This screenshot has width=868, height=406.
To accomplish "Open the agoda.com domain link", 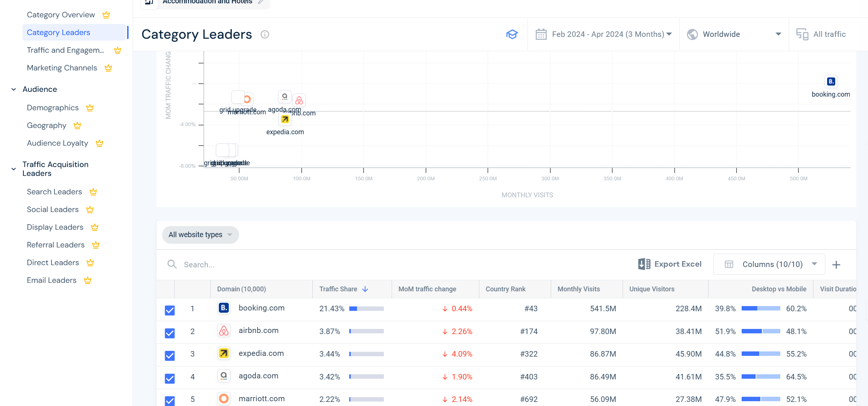I will (x=259, y=376).
